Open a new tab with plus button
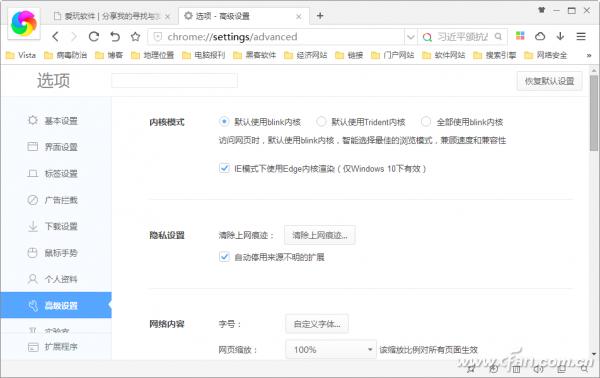Image resolution: width=600 pixels, height=378 pixels. click(320, 16)
